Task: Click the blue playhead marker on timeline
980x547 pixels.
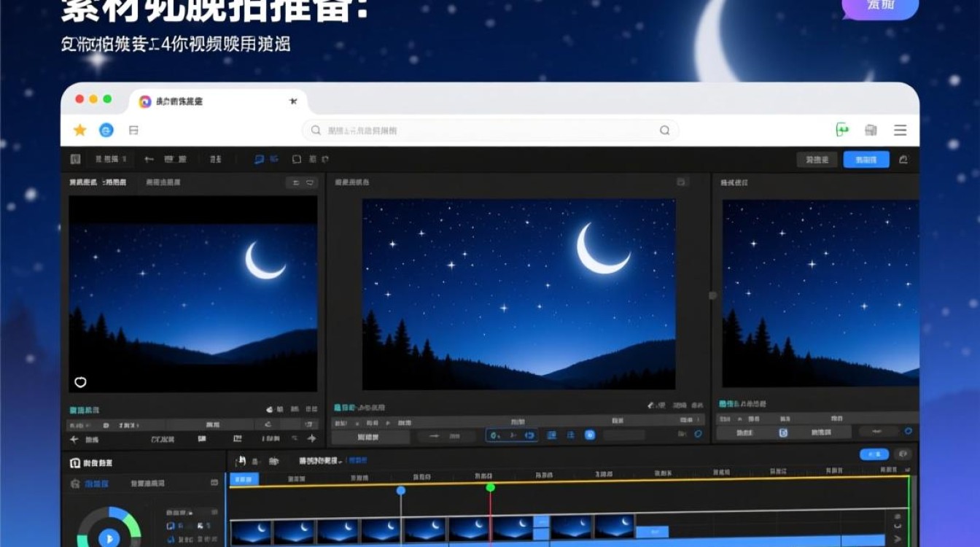Action: click(400, 491)
